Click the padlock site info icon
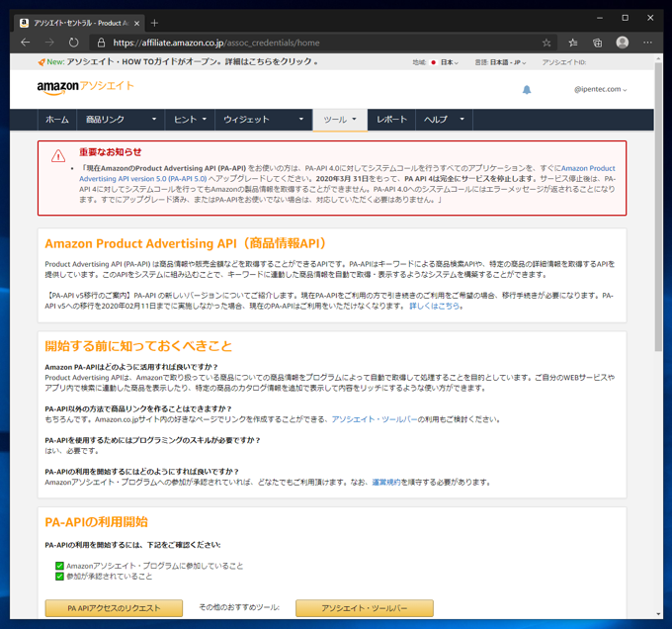The height and width of the screenshot is (629, 672). coord(101,43)
